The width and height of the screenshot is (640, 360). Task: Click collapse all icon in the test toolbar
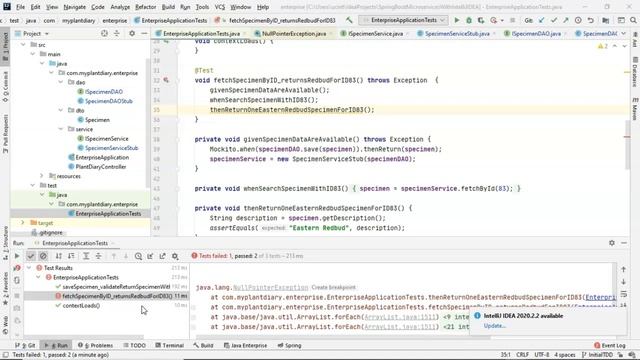click(98, 256)
